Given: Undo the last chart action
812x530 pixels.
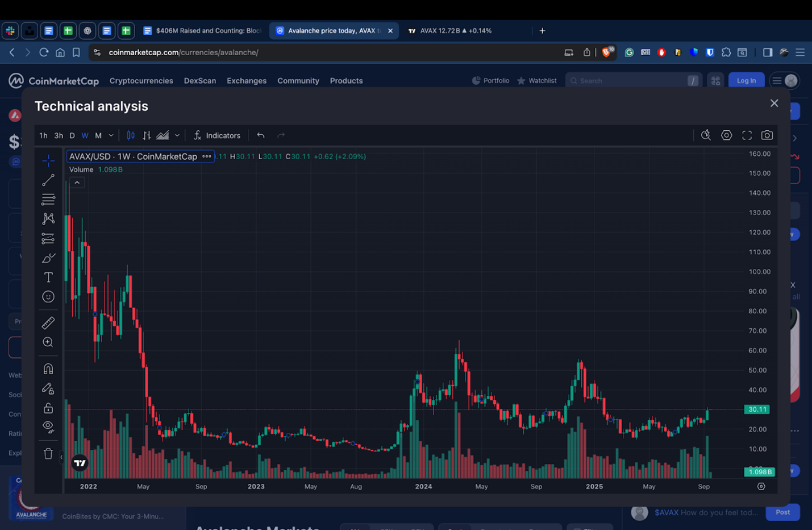Looking at the screenshot, I should (x=261, y=135).
